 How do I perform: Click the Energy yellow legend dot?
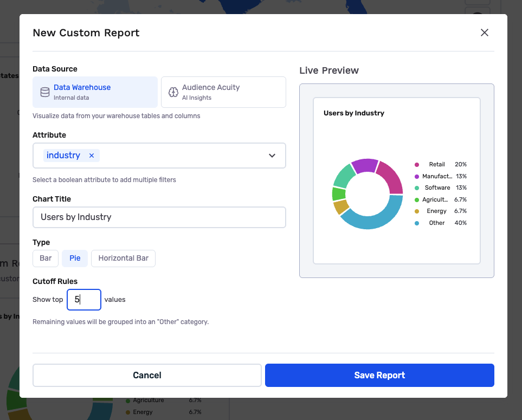click(417, 211)
